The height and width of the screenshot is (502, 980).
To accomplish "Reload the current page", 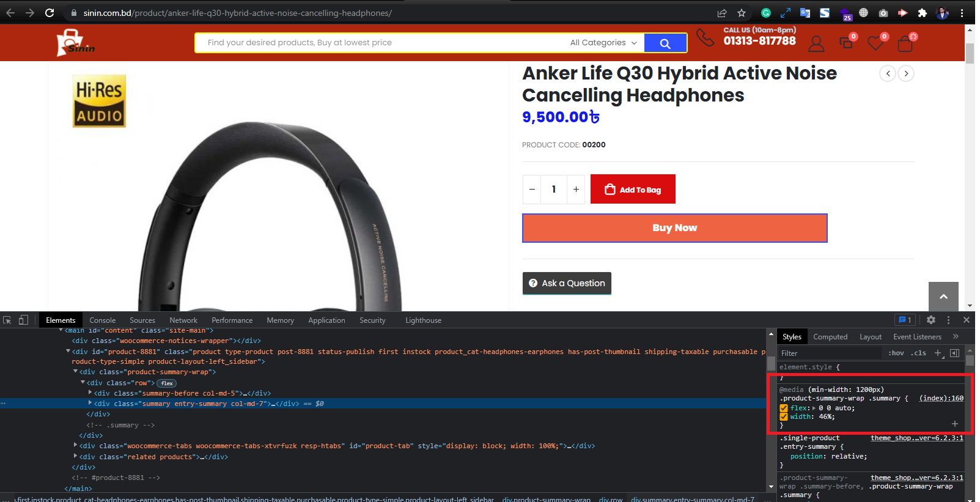I will 50,13.
